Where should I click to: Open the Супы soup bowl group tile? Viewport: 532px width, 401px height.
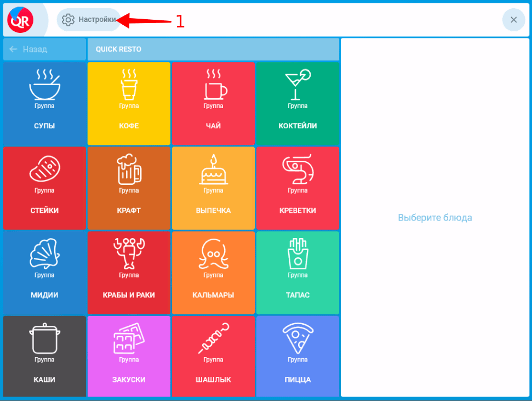(44, 103)
